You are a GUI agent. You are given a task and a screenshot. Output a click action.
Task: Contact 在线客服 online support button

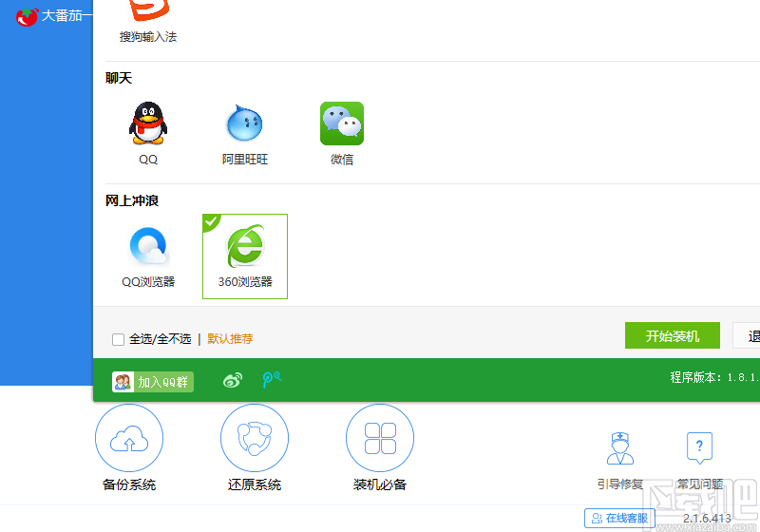click(x=620, y=519)
